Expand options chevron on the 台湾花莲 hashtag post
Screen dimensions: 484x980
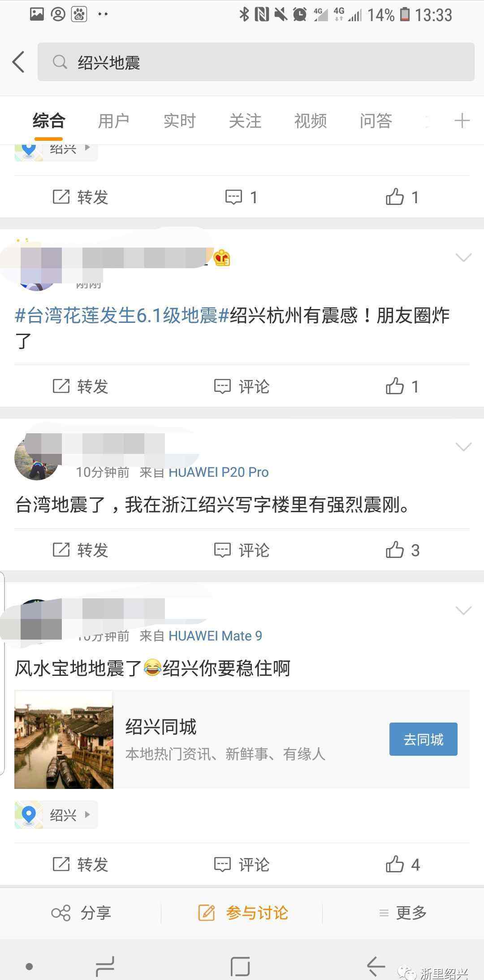pyautogui.click(x=463, y=257)
